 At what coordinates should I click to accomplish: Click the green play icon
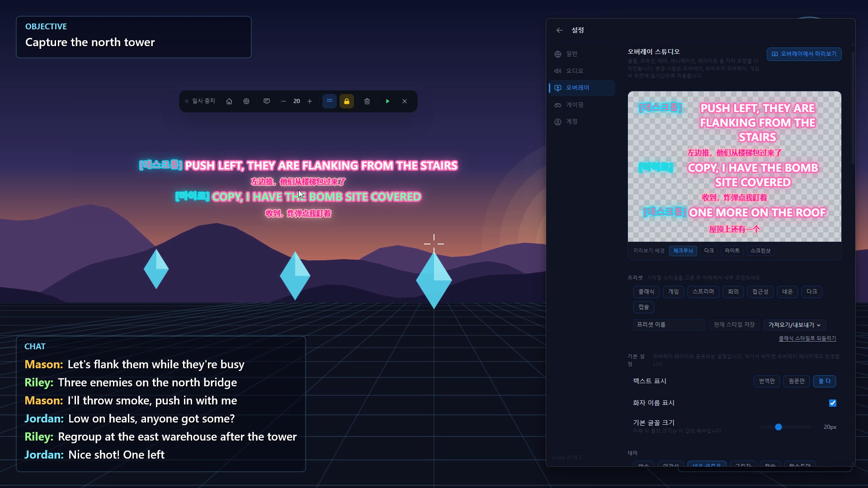tap(387, 101)
